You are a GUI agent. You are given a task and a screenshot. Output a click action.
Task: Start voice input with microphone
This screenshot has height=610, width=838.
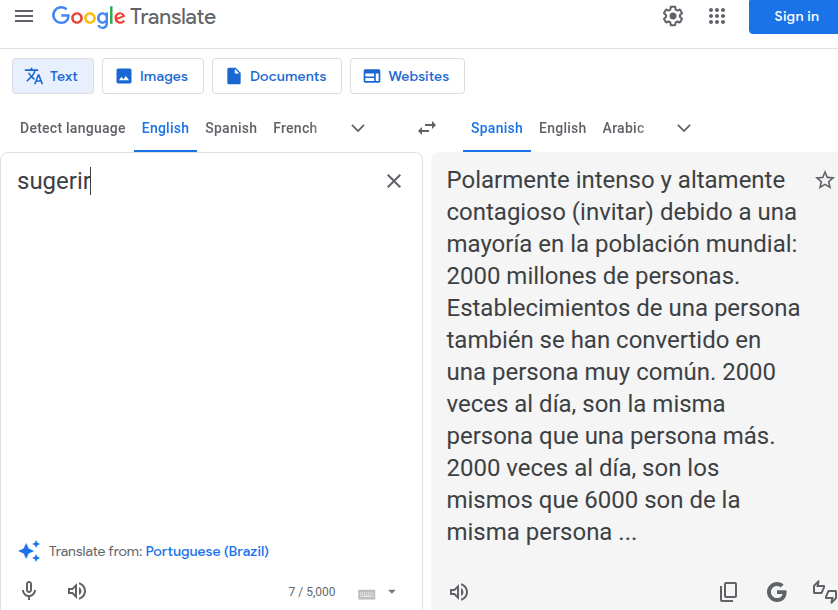tap(29, 591)
